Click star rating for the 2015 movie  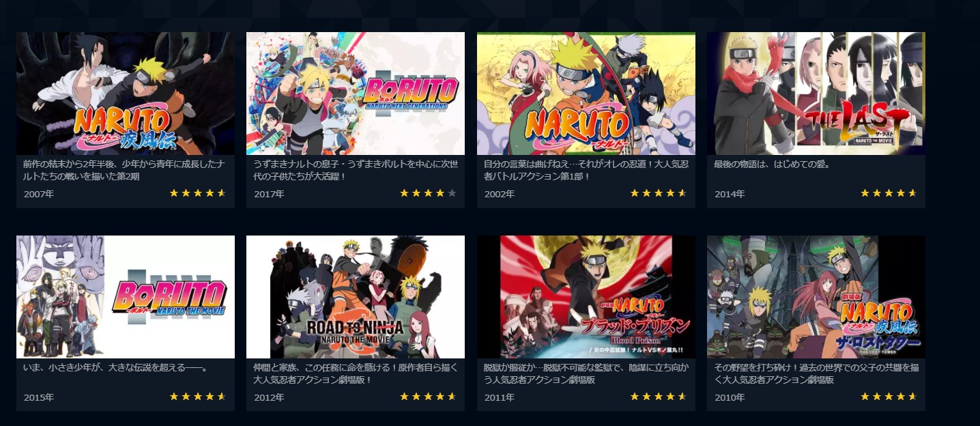[198, 397]
